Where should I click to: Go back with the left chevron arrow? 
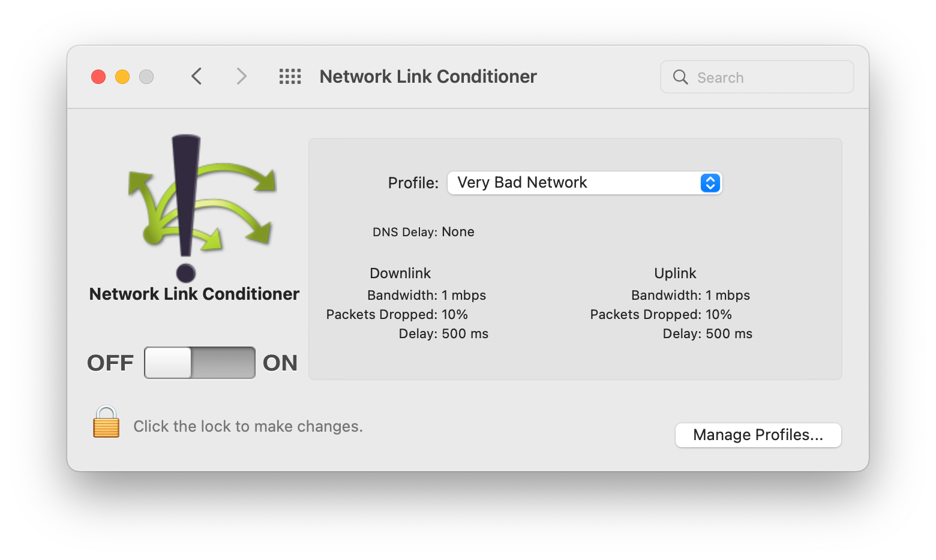(196, 77)
